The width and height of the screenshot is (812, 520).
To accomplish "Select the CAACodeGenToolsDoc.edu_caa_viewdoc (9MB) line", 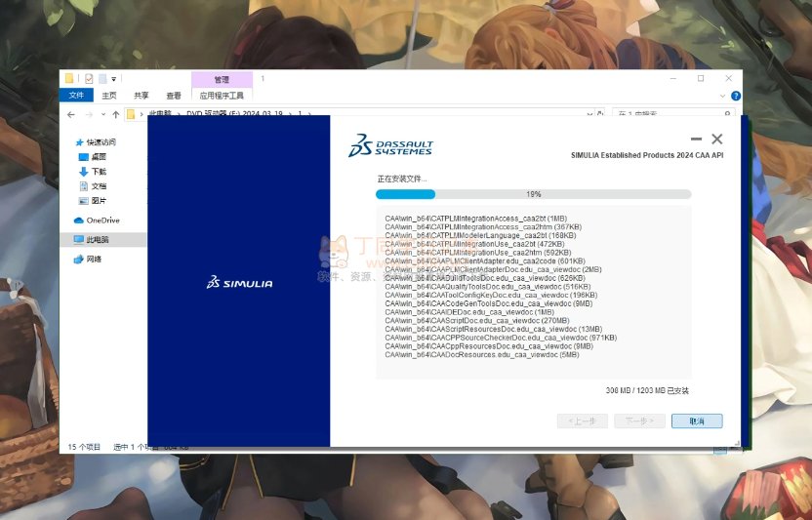I will (489, 303).
